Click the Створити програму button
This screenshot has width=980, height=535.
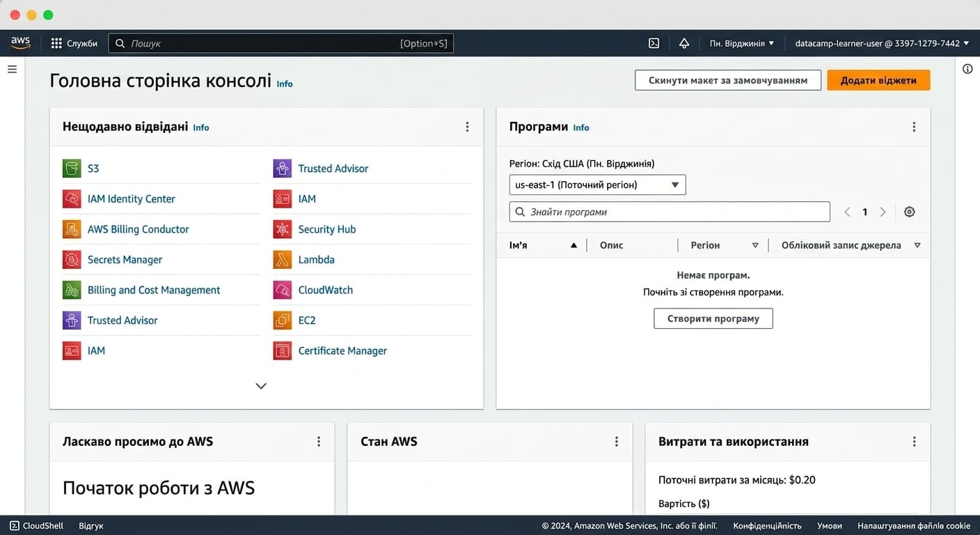[x=713, y=318]
